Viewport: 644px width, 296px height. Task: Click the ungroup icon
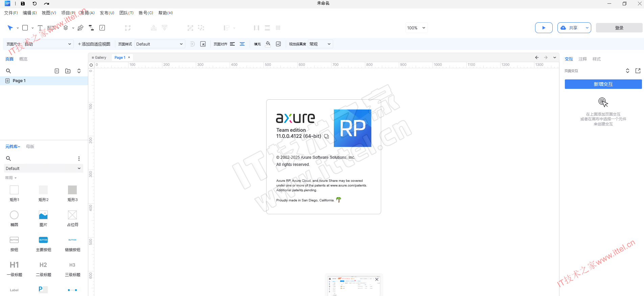tap(201, 28)
